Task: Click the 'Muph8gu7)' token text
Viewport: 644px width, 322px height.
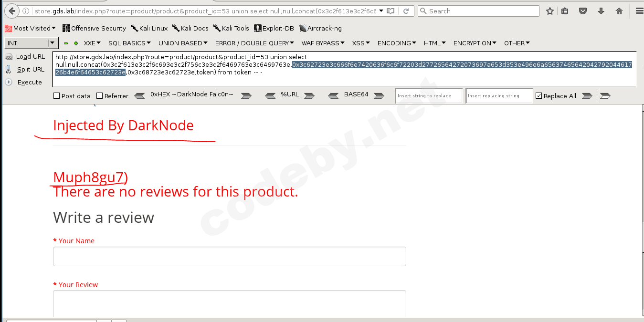Action: 90,177
